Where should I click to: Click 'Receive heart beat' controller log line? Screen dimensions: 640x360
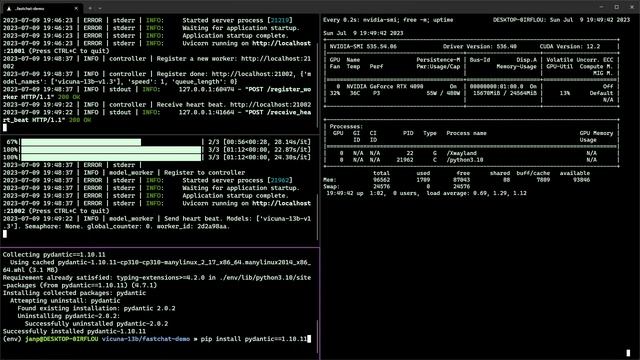(x=157, y=104)
